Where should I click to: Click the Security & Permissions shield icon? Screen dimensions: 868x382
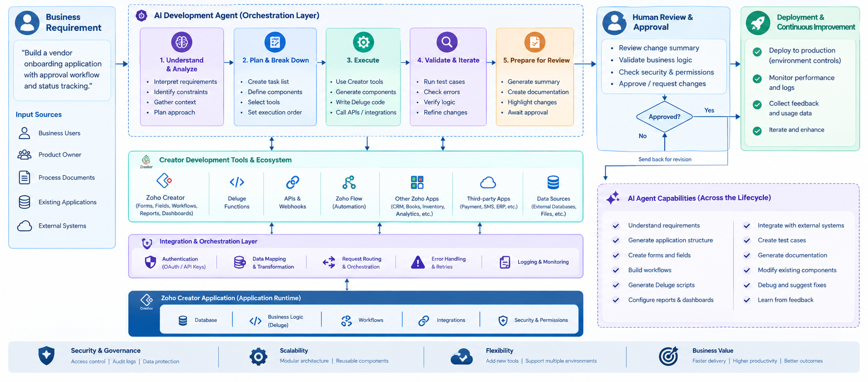tap(503, 321)
